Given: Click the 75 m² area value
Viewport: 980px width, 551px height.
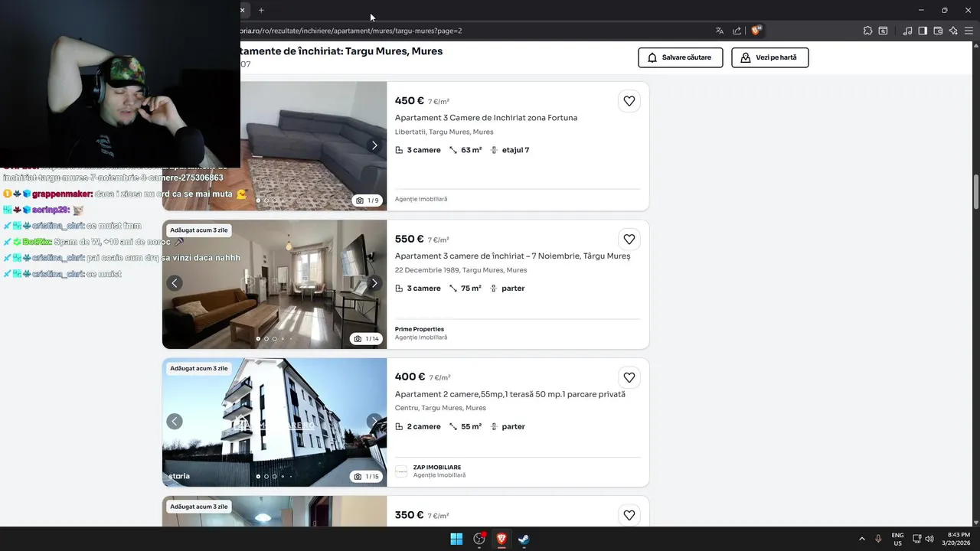Looking at the screenshot, I should pyautogui.click(x=471, y=289).
